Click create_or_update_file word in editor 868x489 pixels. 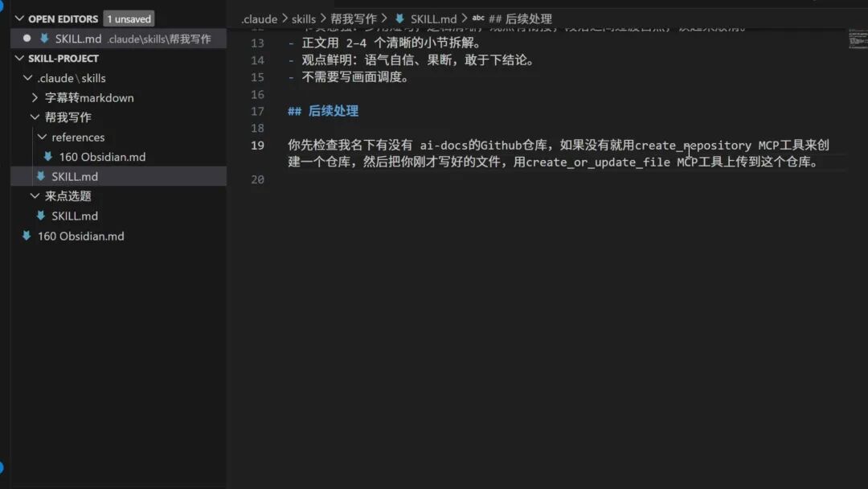click(x=598, y=162)
